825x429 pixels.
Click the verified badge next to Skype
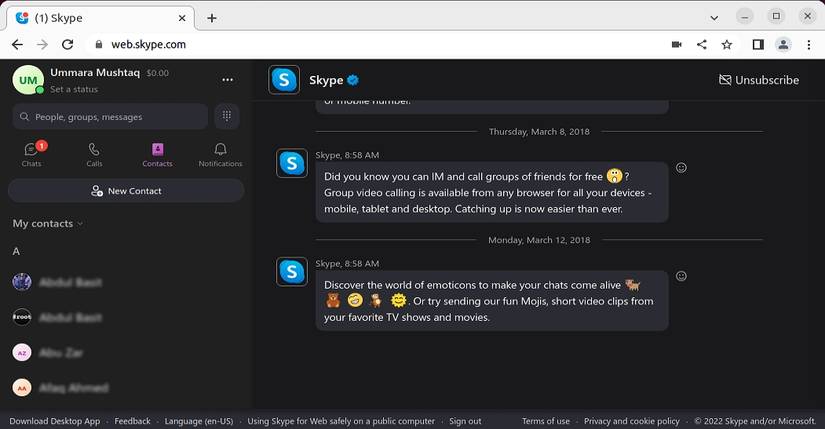(353, 80)
